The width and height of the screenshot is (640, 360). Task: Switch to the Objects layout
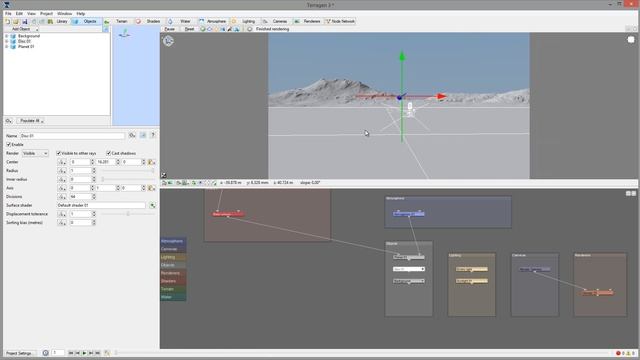[86, 21]
